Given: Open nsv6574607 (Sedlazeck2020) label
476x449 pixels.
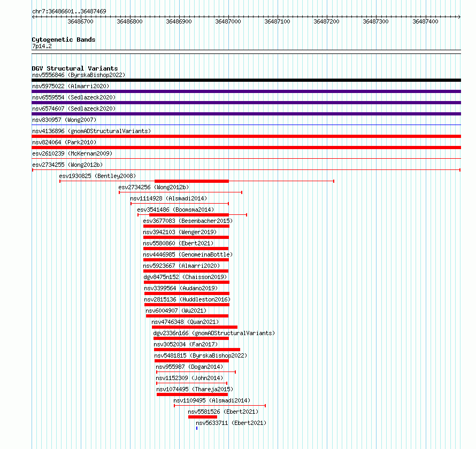Looking at the screenshot, I should (x=74, y=109).
